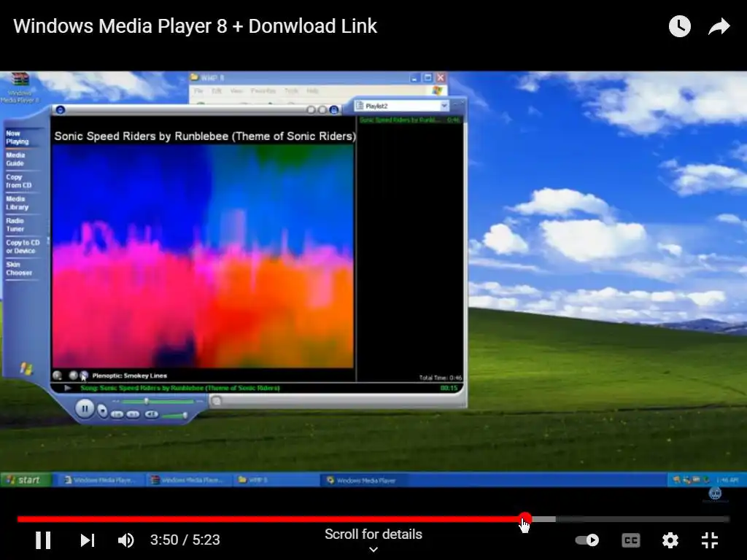
Task: Click the Windows flag logo in WMP sidebar
Action: click(x=26, y=368)
